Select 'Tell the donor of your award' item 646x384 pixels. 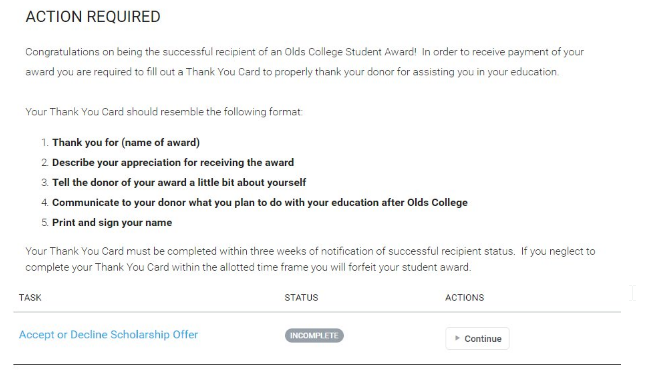click(x=179, y=183)
